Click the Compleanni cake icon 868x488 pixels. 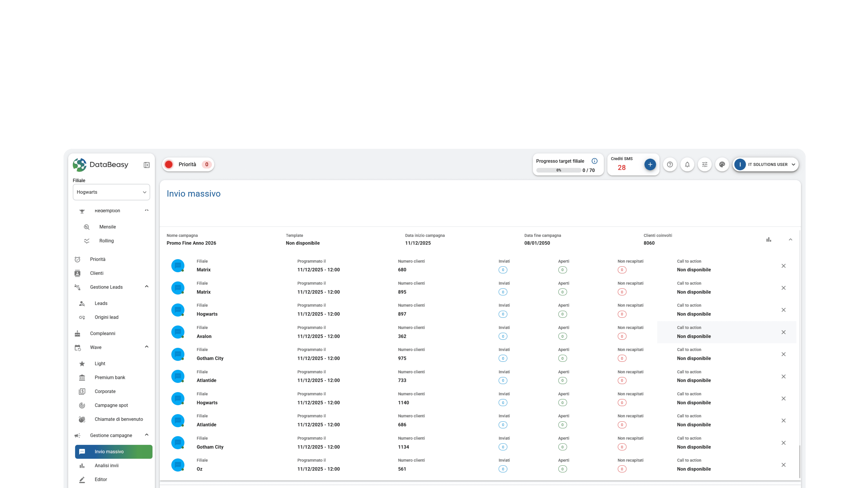[77, 333]
